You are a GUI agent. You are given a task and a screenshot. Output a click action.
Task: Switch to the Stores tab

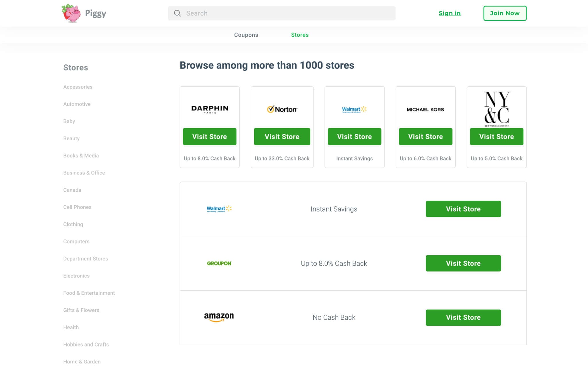[x=300, y=35]
